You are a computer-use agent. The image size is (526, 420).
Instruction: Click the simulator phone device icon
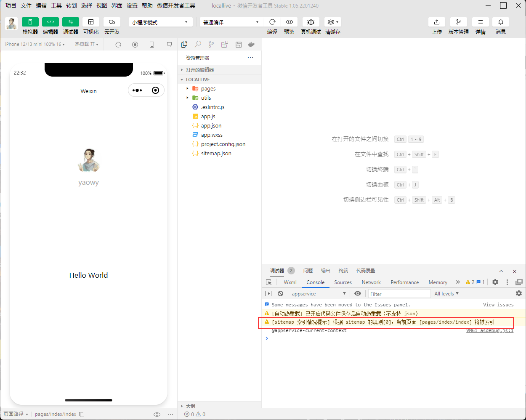(152, 45)
